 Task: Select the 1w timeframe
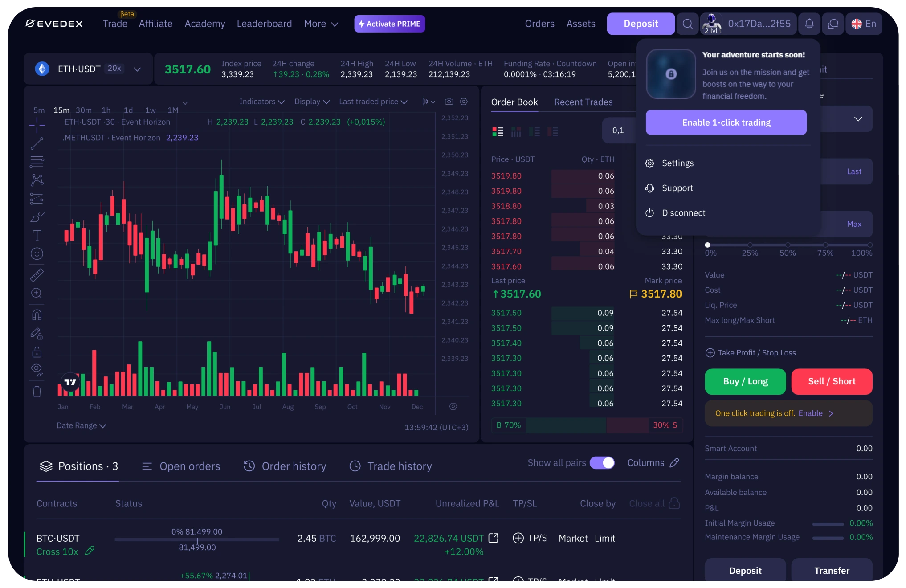coord(151,110)
